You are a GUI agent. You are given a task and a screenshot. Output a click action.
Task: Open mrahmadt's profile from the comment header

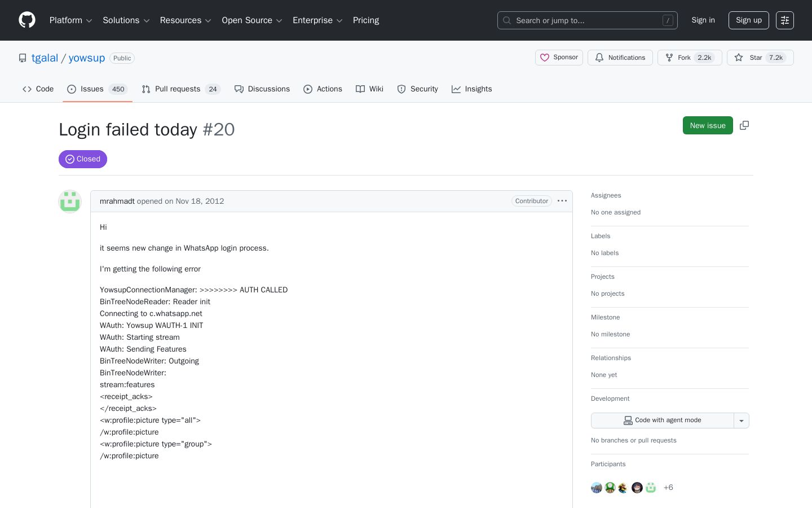tap(117, 201)
